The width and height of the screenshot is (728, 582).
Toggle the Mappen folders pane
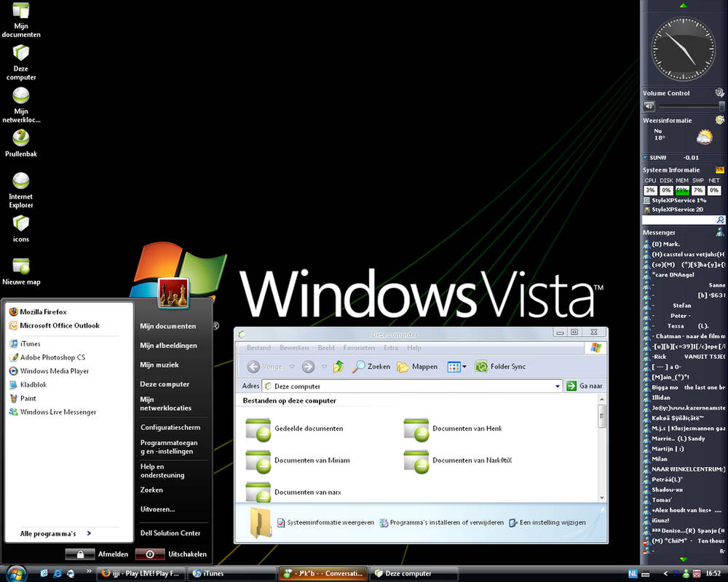[417, 367]
